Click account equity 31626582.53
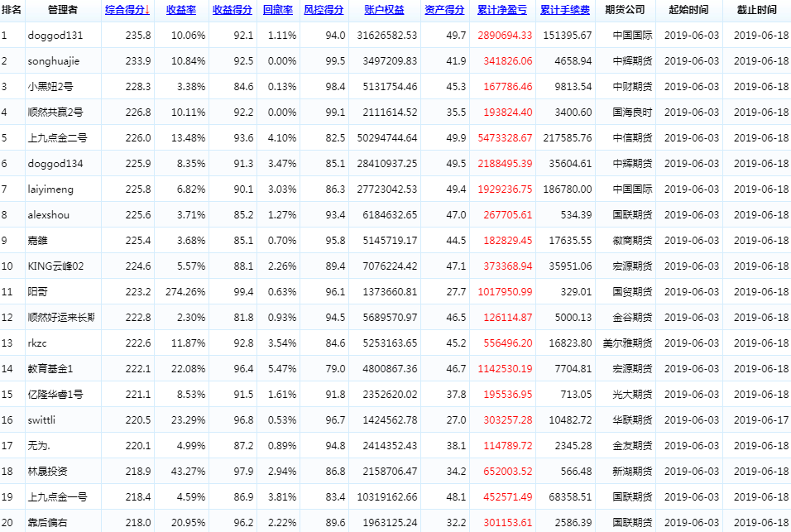 pyautogui.click(x=387, y=36)
